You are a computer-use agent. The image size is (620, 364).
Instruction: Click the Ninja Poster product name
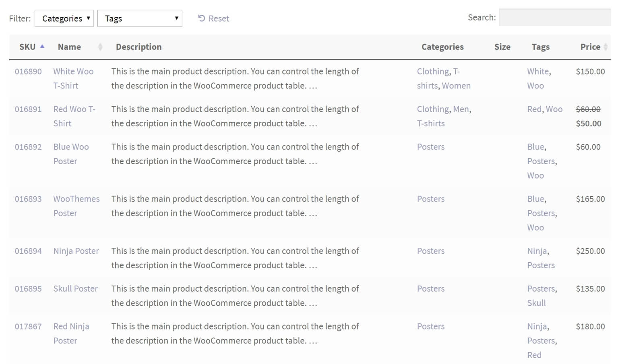coord(76,251)
